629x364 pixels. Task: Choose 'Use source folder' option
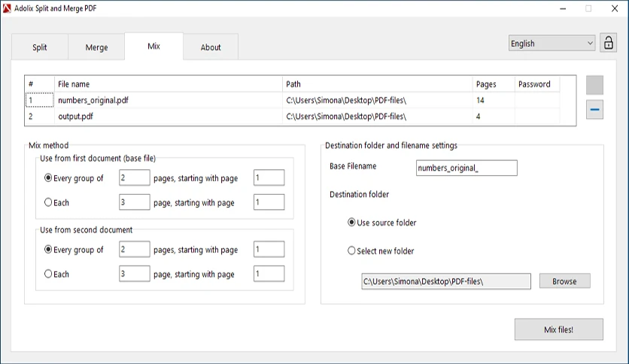click(382, 223)
